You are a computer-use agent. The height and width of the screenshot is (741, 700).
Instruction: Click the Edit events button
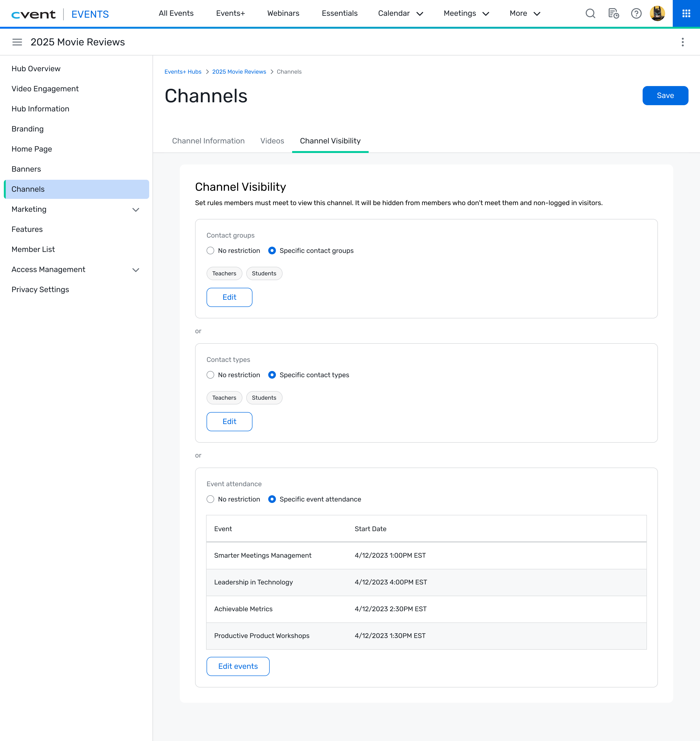pyautogui.click(x=238, y=666)
